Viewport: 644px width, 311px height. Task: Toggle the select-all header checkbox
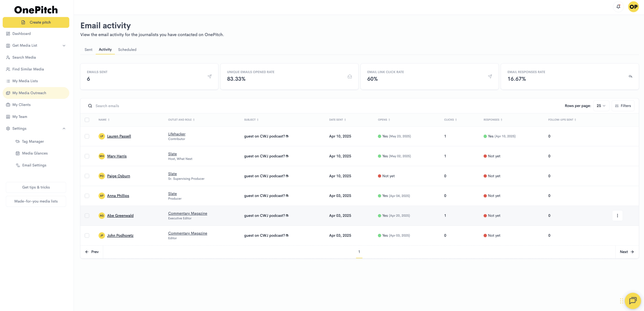pos(87,120)
